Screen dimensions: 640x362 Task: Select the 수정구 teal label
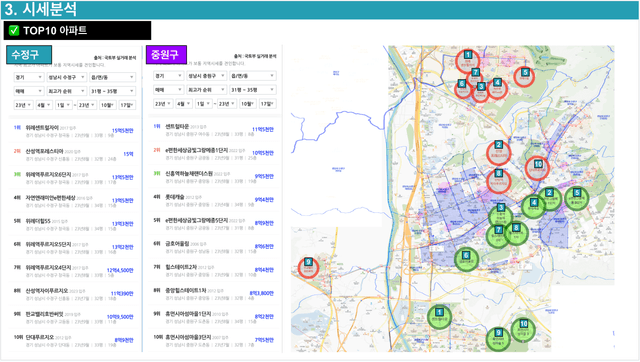[x=29, y=55]
